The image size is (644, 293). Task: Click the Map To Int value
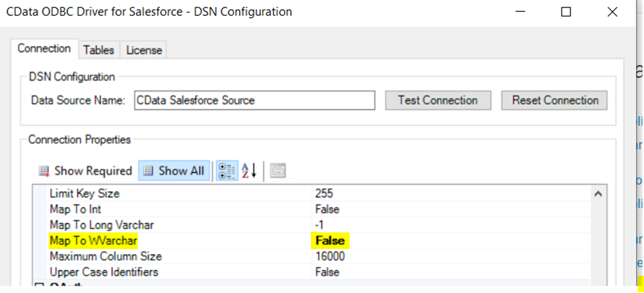click(x=327, y=209)
